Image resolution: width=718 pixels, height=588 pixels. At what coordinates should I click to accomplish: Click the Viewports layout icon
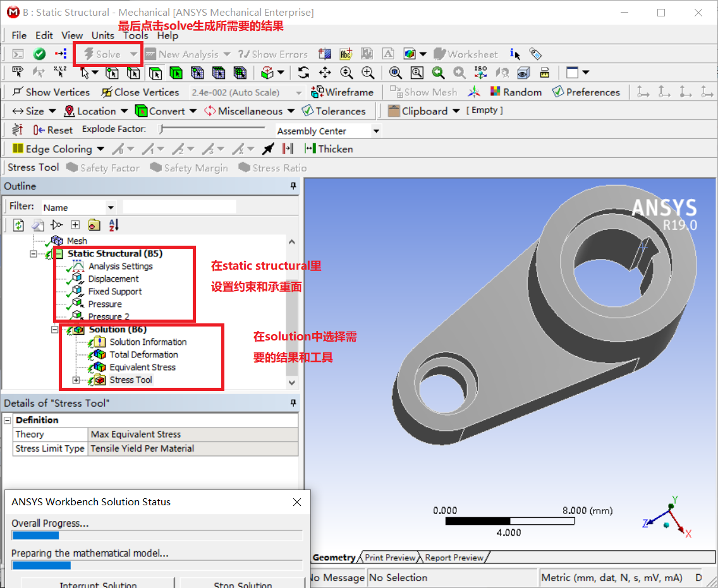573,72
